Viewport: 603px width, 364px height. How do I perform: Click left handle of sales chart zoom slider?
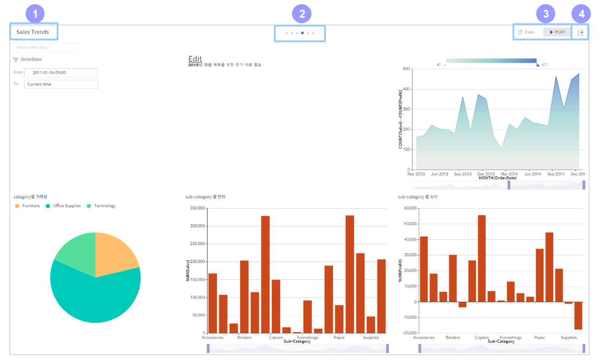[208, 348]
